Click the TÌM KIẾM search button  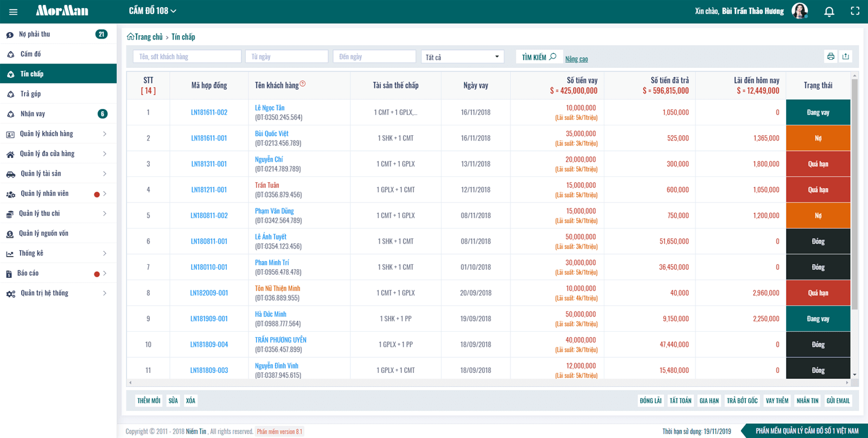point(539,57)
